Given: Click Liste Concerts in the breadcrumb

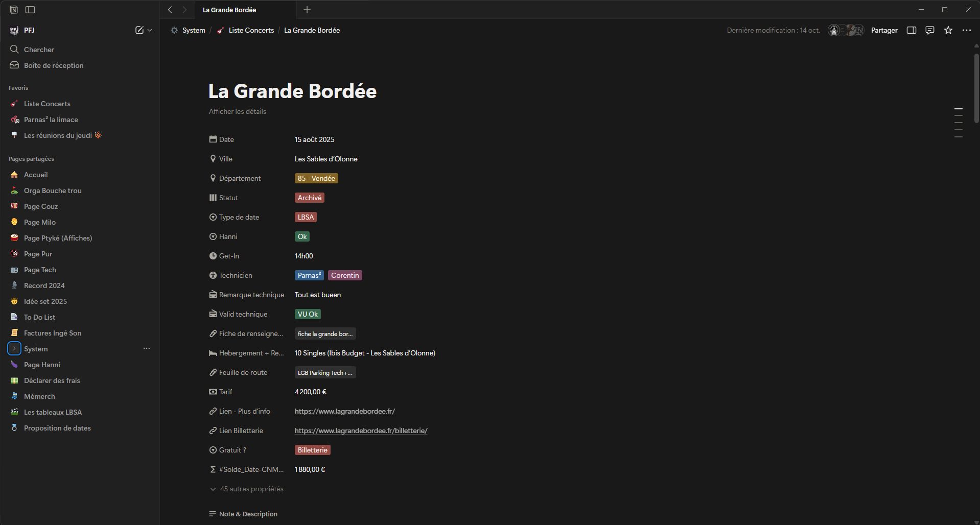Looking at the screenshot, I should click(251, 30).
